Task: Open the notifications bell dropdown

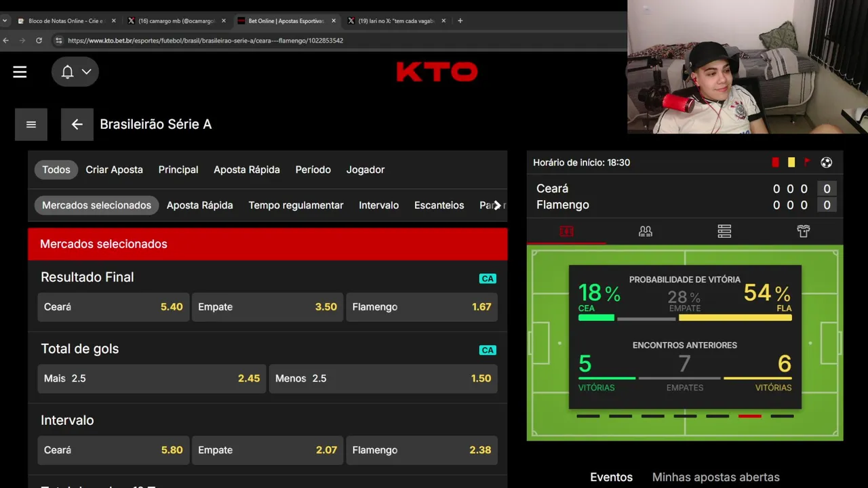Action: [75, 72]
